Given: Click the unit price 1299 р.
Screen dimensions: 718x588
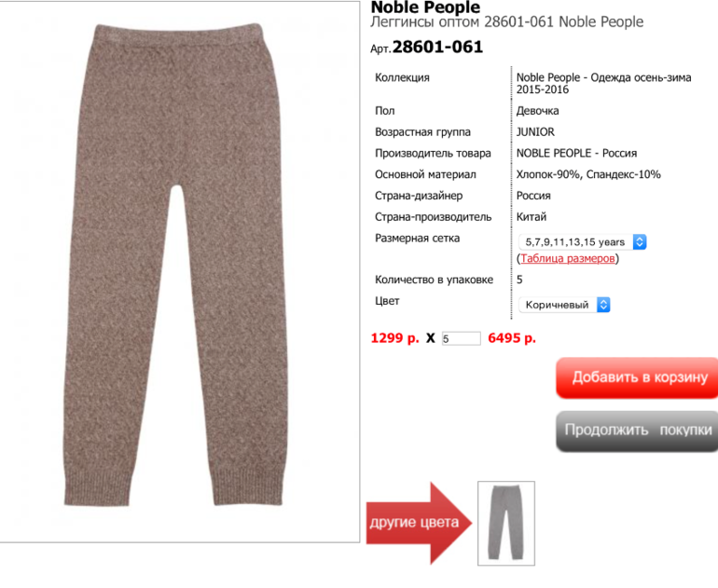Looking at the screenshot, I should click(x=394, y=338).
